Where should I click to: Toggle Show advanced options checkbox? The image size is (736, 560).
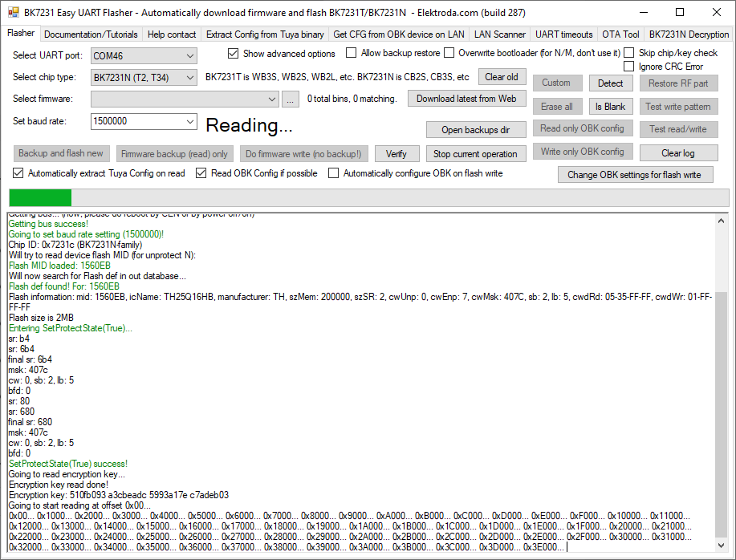(233, 54)
